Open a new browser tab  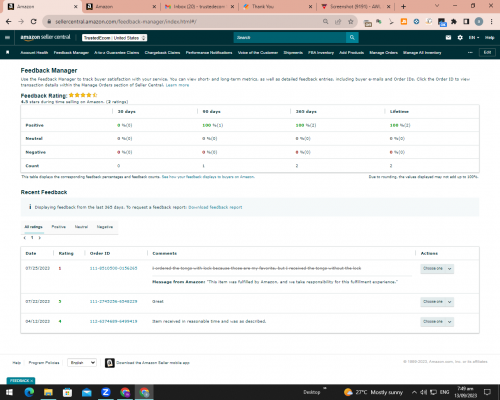[x=403, y=6]
